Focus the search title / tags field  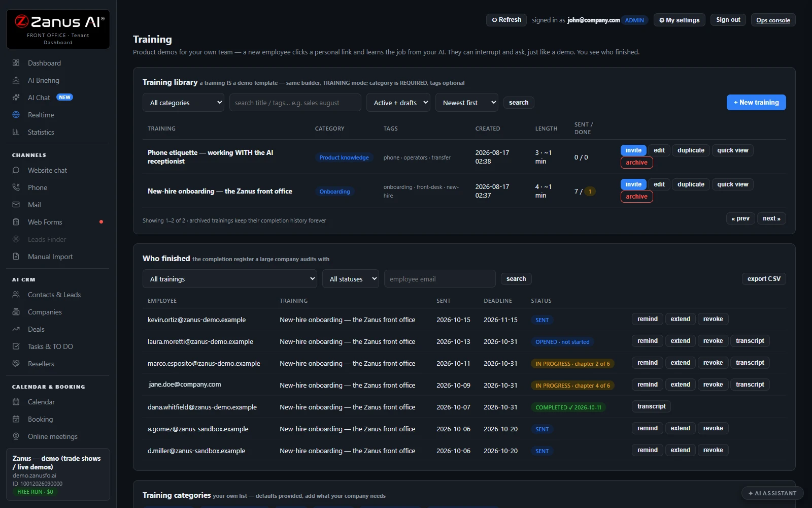point(295,103)
